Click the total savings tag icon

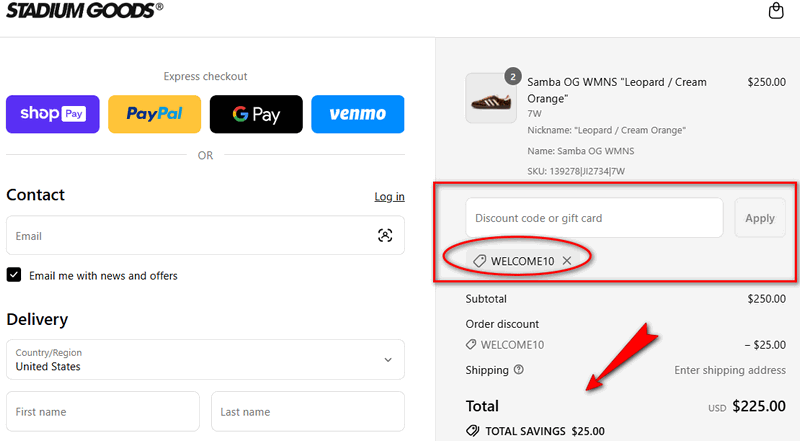click(473, 432)
